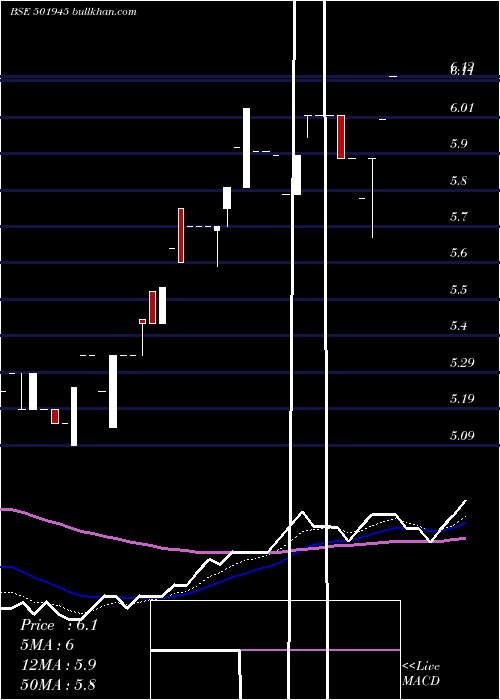Select the small red candle near 5.19

[x=55, y=416]
